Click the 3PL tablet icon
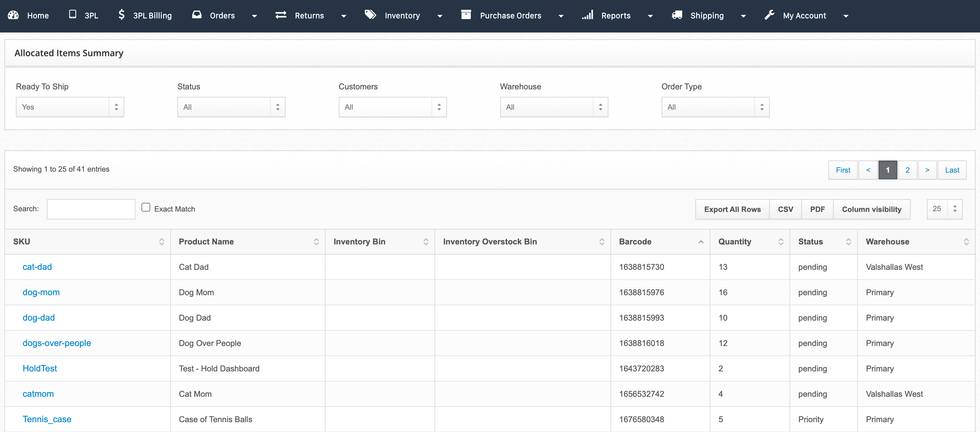 pyautogui.click(x=72, y=15)
